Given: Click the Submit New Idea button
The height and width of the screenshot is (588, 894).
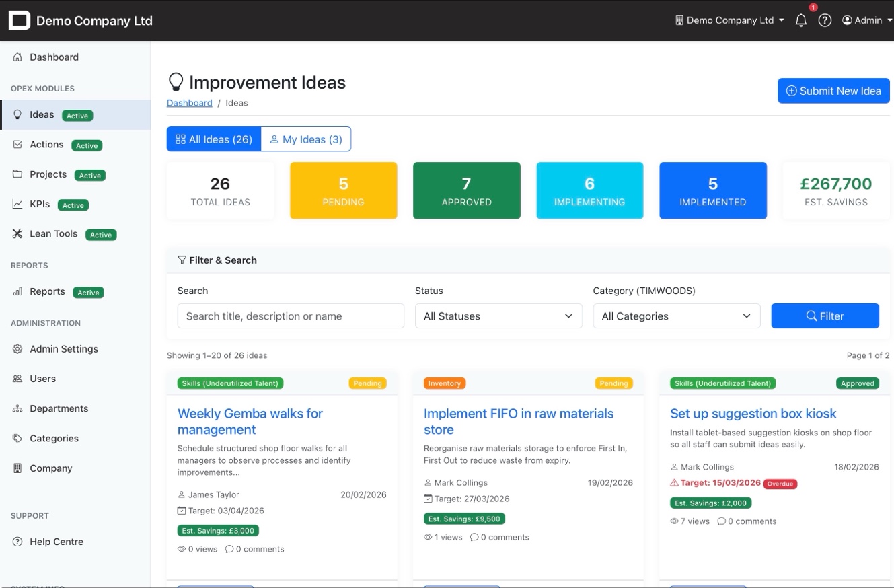Looking at the screenshot, I should click(x=833, y=91).
